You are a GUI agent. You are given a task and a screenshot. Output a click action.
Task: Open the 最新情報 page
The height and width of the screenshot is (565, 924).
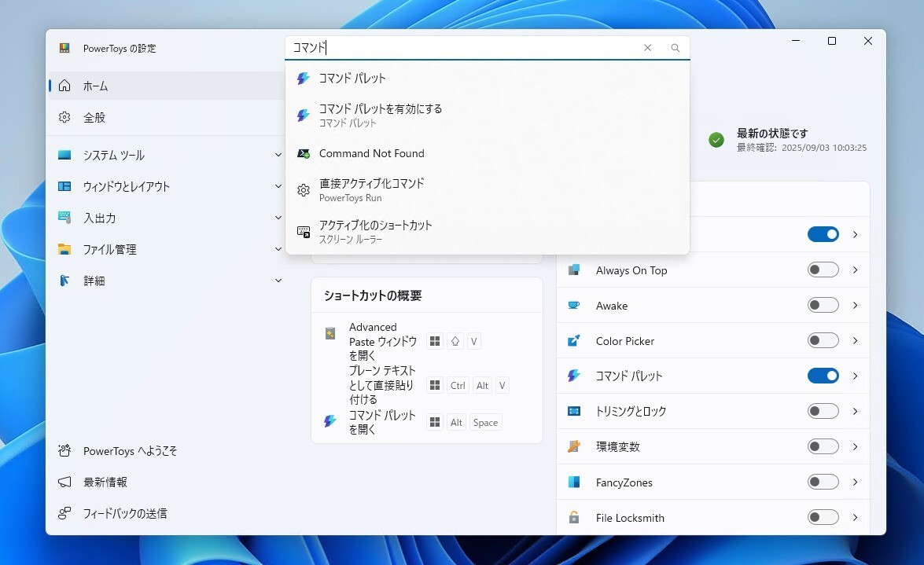click(167, 482)
